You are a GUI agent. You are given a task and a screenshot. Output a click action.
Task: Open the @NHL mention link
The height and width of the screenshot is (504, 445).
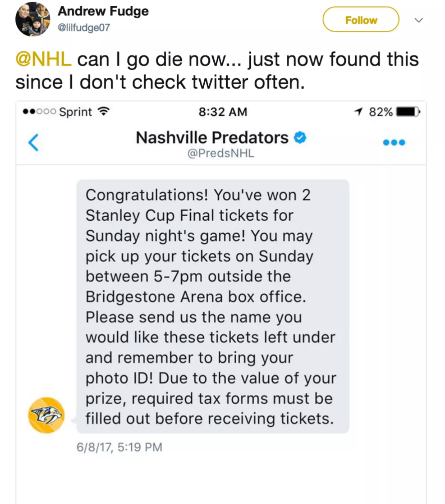click(x=43, y=59)
